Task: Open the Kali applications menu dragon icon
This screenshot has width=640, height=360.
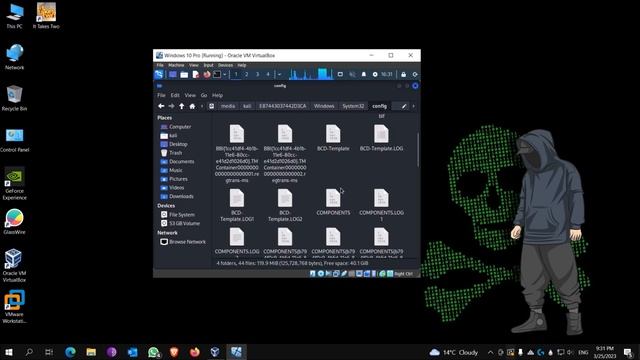Action: (x=159, y=74)
